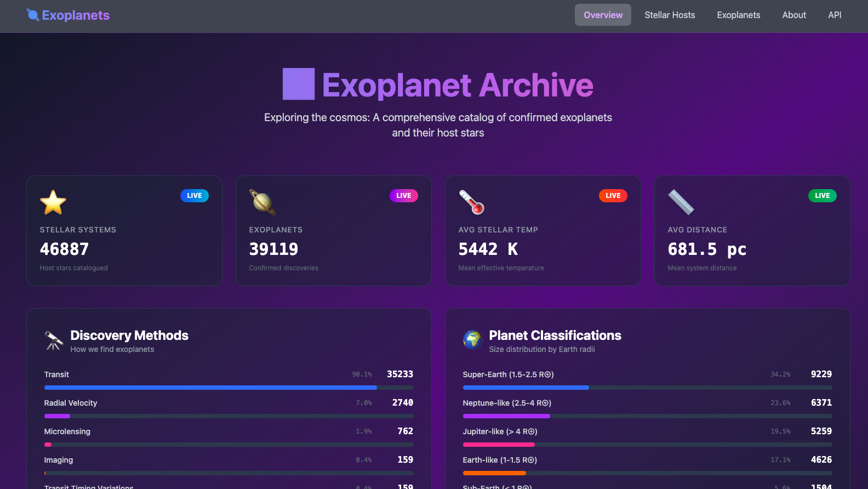The image size is (868, 489).
Task: Click the ruler icon on Avg Distance card
Action: coord(681,202)
